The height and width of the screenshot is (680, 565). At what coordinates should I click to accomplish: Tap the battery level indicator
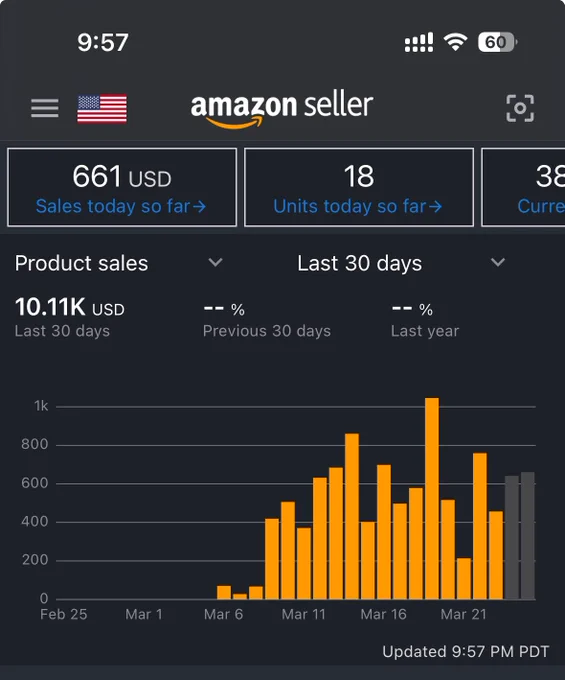[497, 42]
